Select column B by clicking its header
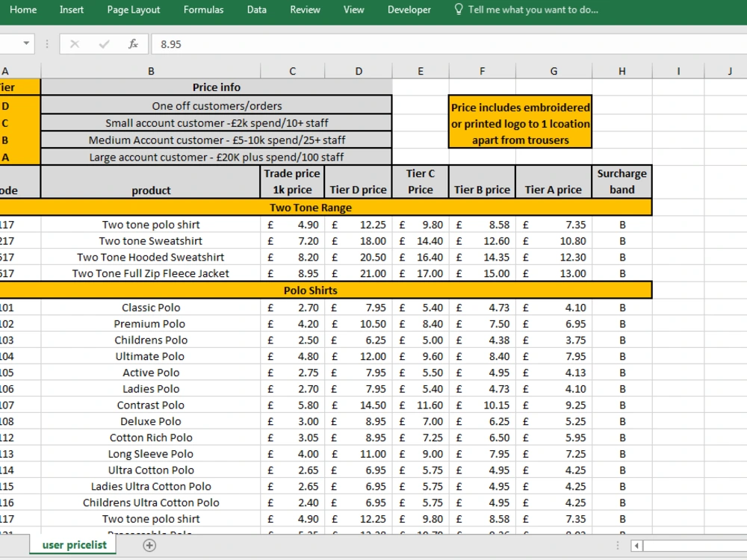The width and height of the screenshot is (747, 560). [x=151, y=71]
